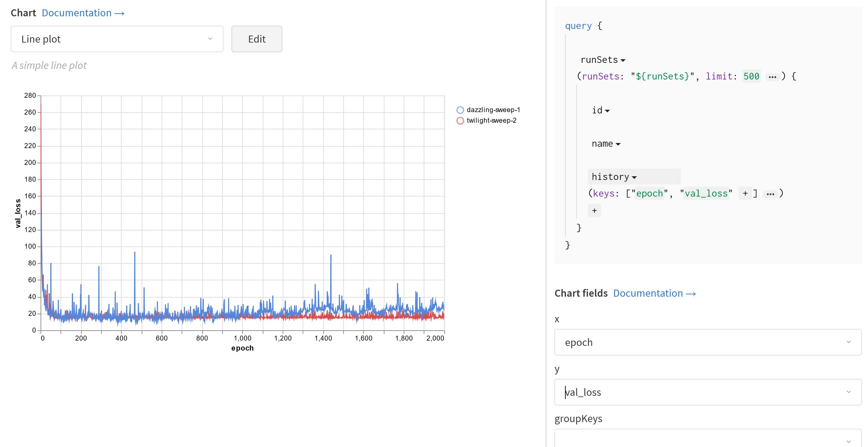Click the legend circle icon for dazzling-sweep-1
This screenshot has width=868, height=447.
pyautogui.click(x=460, y=109)
